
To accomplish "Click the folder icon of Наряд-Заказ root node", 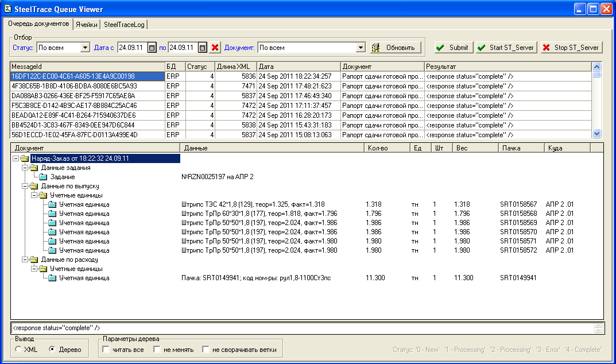I will (x=24, y=158).
